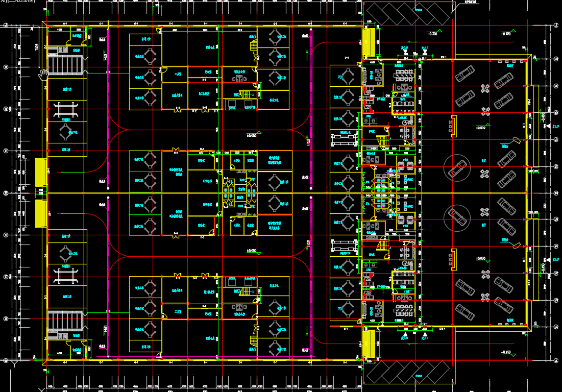The image size is (562, 392).
Task: Select the lower PDI workstation label
Action: point(340,309)
